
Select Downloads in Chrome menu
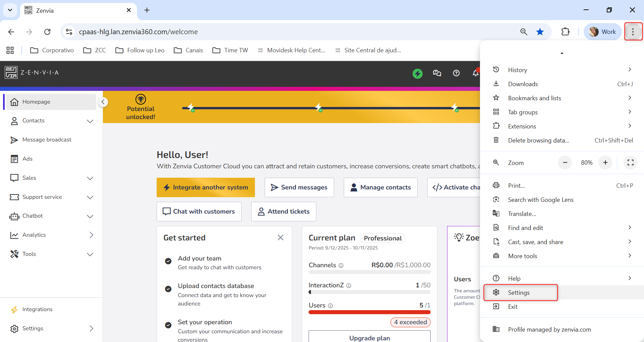(562, 84)
